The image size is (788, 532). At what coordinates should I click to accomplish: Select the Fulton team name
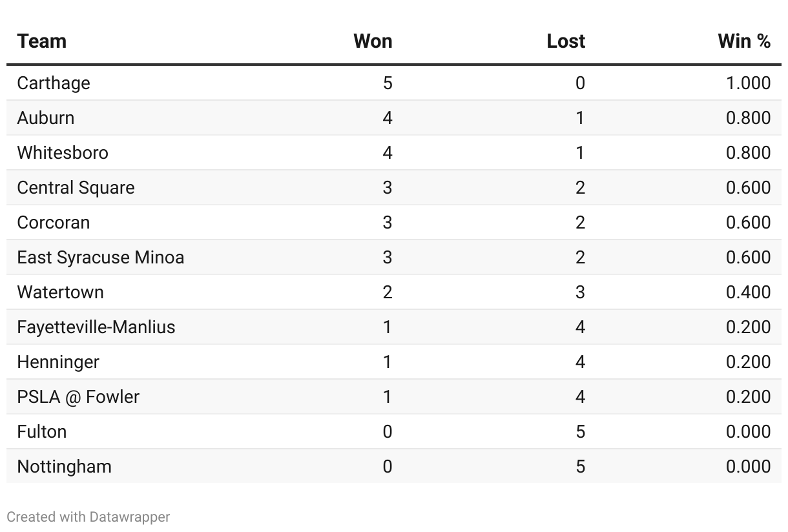click(42, 432)
